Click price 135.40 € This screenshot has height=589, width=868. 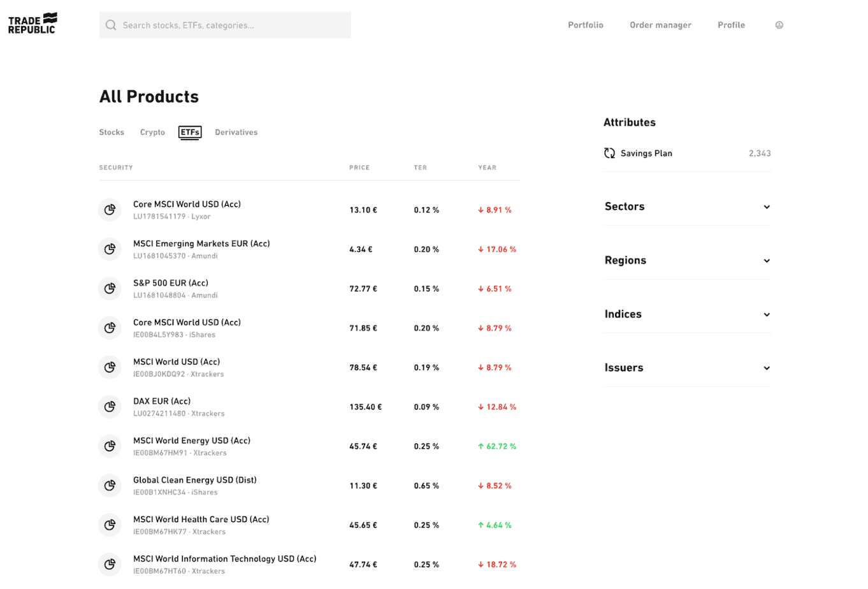click(x=366, y=407)
